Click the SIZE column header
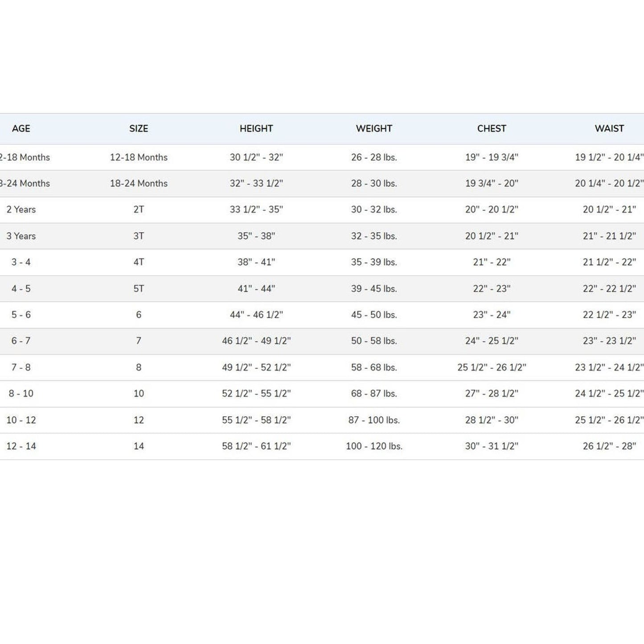Image resolution: width=644 pixels, height=644 pixels. click(139, 128)
